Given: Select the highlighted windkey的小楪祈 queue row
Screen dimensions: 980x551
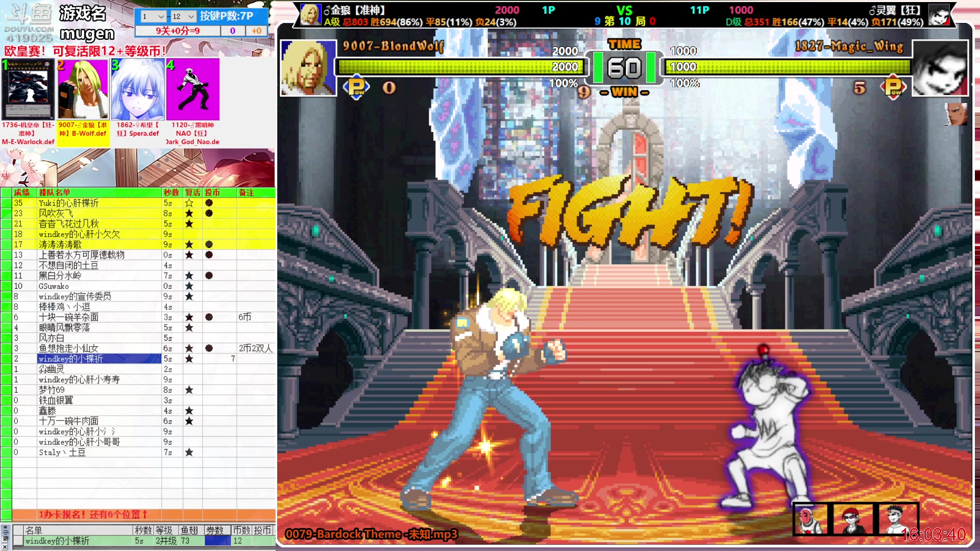Looking at the screenshot, I should [100, 359].
